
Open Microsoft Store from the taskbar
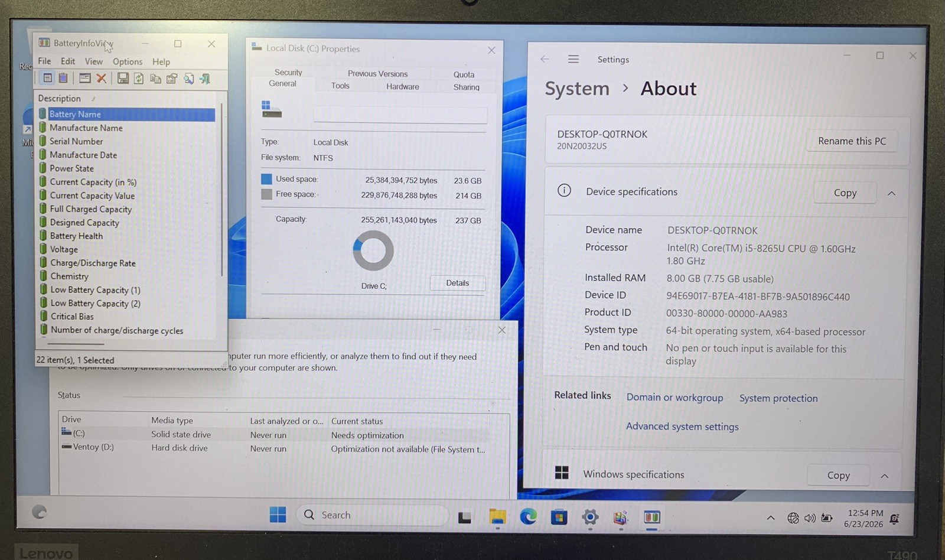point(559,517)
